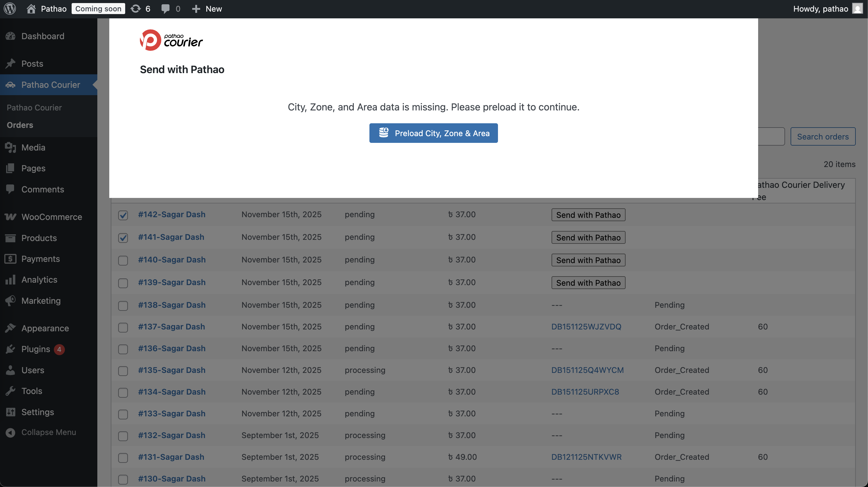Click the Pages icon in sidebar
Viewport: 868px width, 487px height.
pyautogui.click(x=10, y=168)
